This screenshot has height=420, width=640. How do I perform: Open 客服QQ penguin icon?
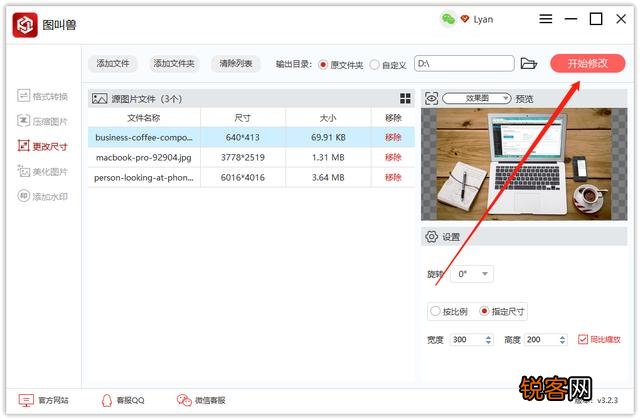107,400
